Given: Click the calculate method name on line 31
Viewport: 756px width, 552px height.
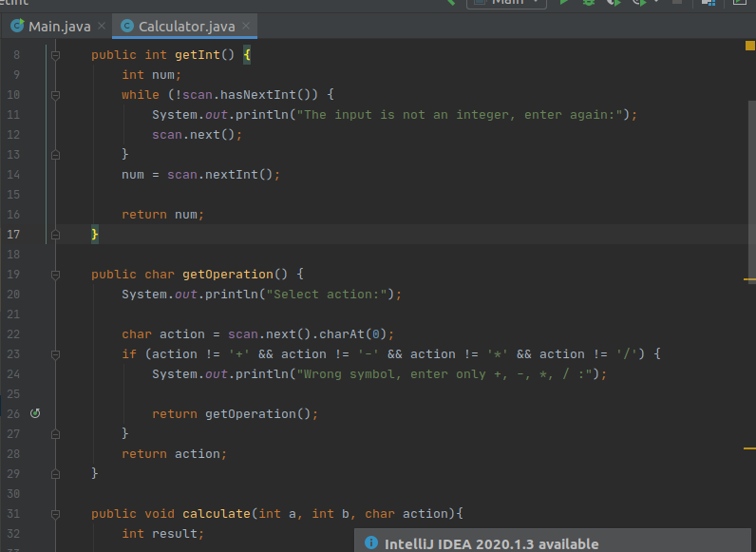Looking at the screenshot, I should [216, 514].
